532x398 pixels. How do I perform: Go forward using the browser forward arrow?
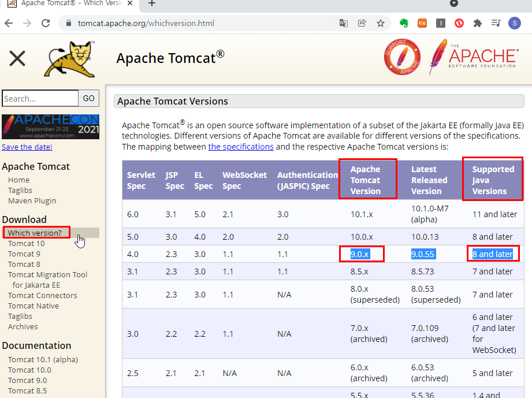[27, 23]
